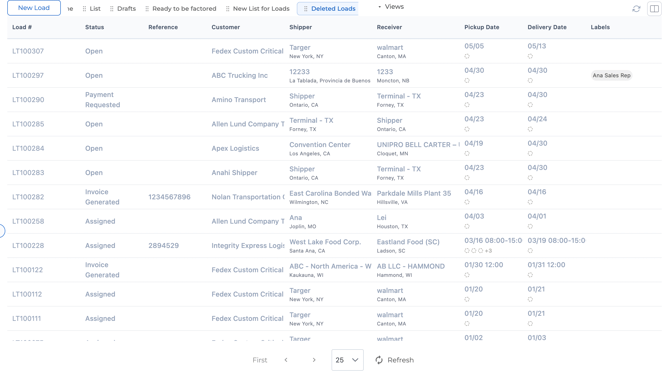Viewport: 670px width, 386px height.
Task: Open load LT100297
Action: (x=28, y=75)
